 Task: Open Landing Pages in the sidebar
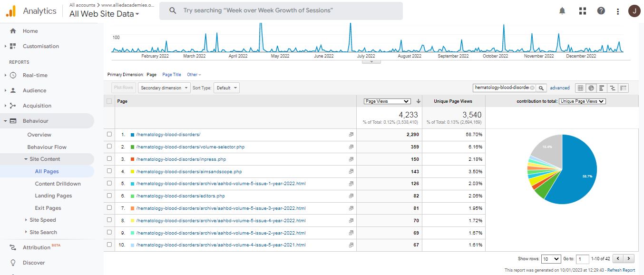[53, 196]
